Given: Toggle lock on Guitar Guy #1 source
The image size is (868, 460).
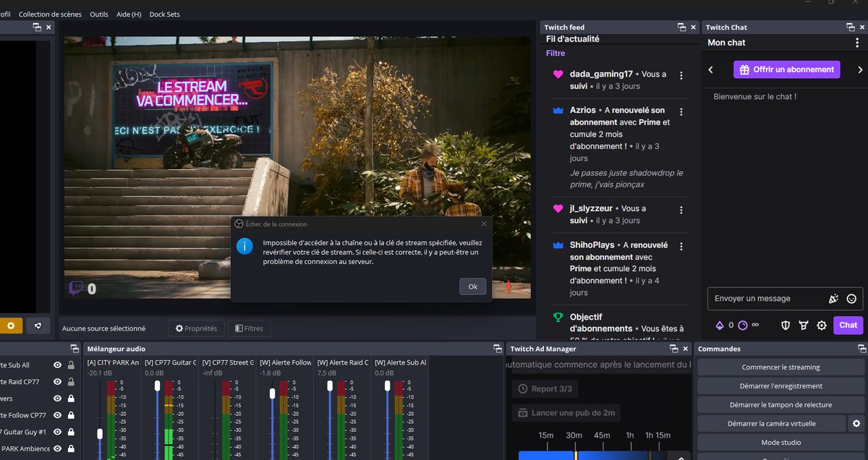Looking at the screenshot, I should [x=71, y=432].
